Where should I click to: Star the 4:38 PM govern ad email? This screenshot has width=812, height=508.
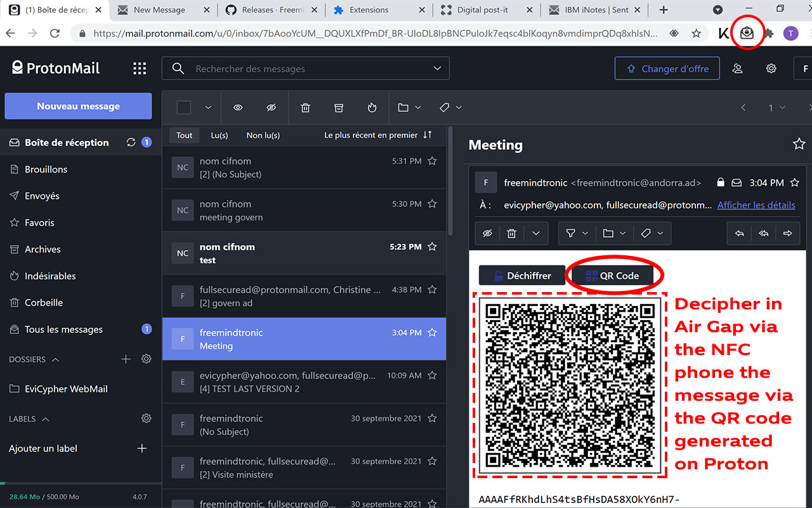(432, 290)
